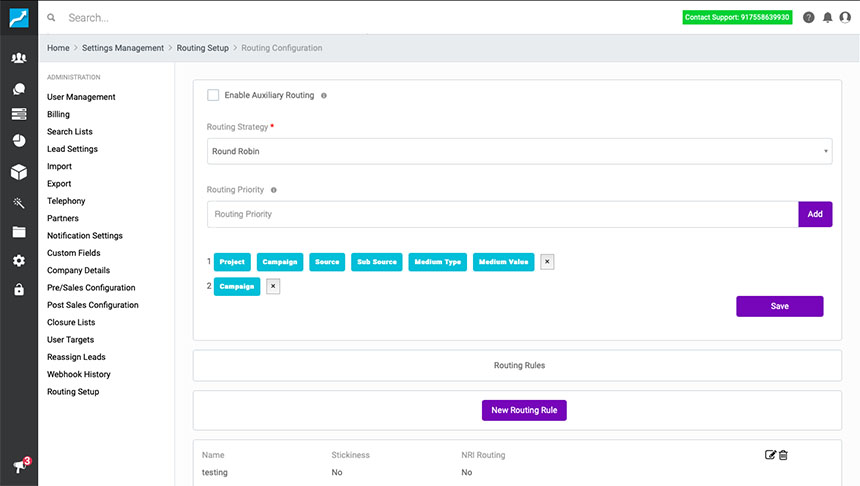Go to Home breadcrumb

[x=58, y=48]
